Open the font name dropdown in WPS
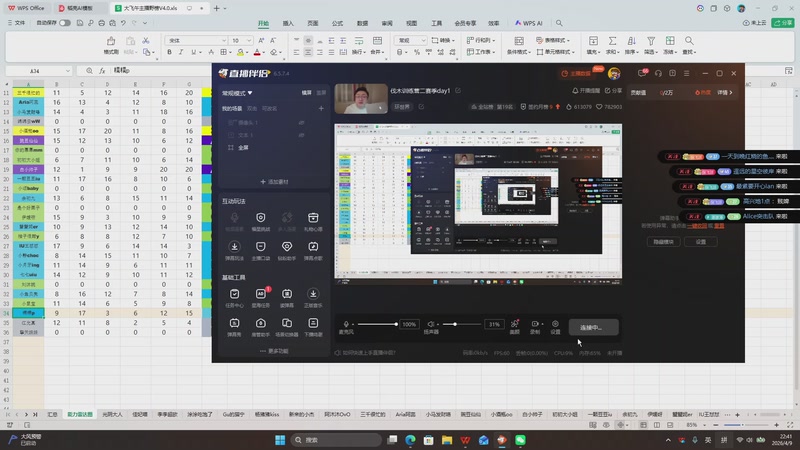The width and height of the screenshot is (800, 450). pos(223,40)
